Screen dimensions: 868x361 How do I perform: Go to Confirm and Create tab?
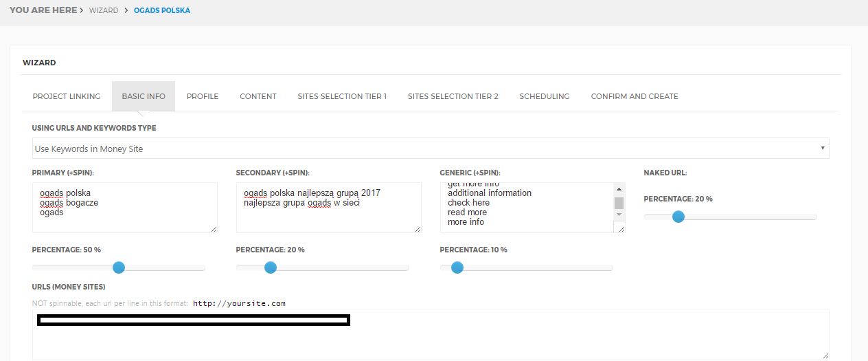pyautogui.click(x=635, y=96)
